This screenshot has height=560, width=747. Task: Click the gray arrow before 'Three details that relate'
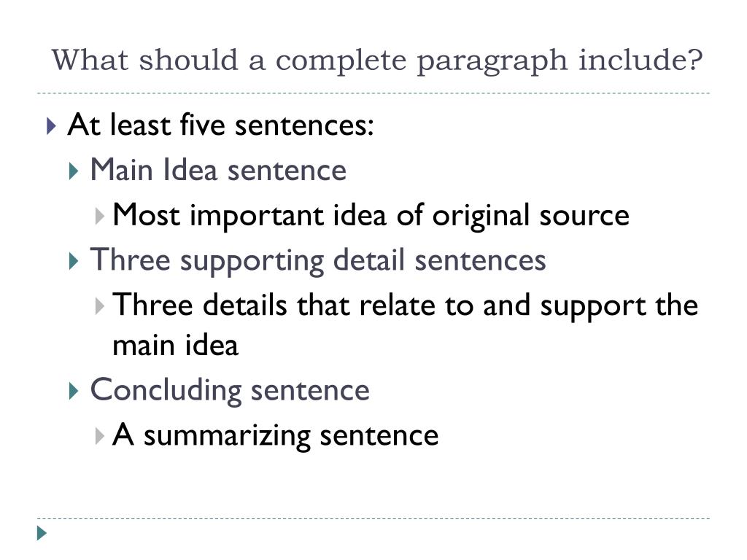tap(99, 306)
